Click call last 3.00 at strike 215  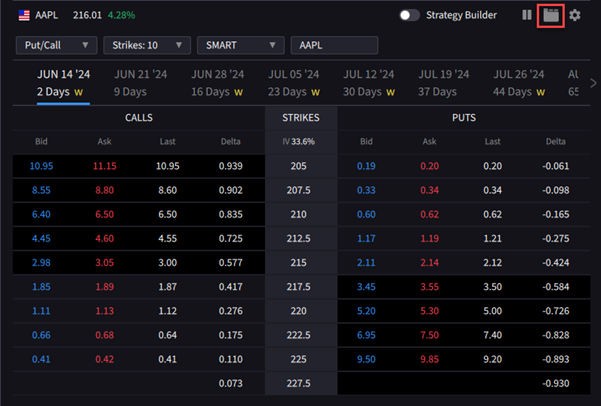click(167, 263)
